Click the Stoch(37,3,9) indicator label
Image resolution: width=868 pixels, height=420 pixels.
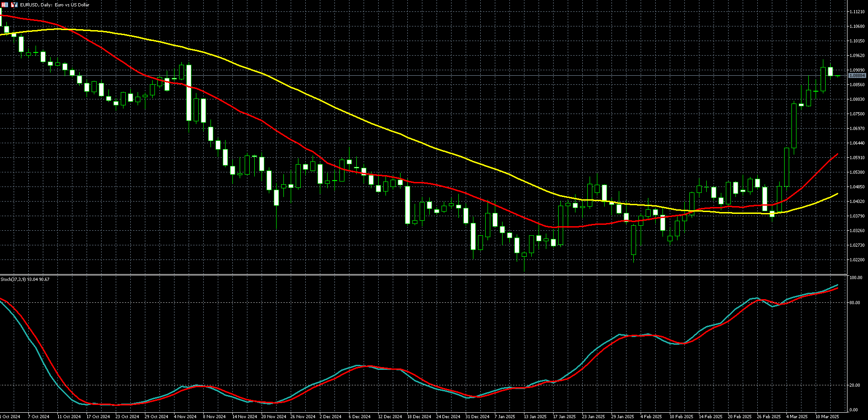[x=25, y=279]
